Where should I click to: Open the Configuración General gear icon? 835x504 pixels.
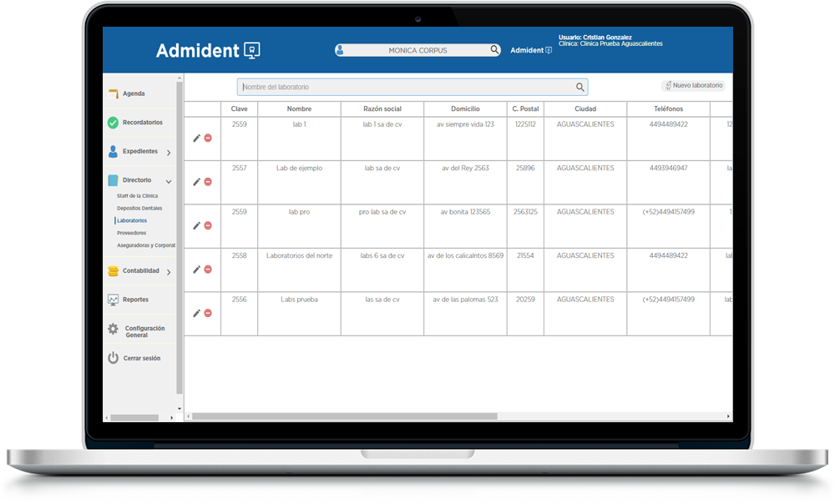click(113, 330)
